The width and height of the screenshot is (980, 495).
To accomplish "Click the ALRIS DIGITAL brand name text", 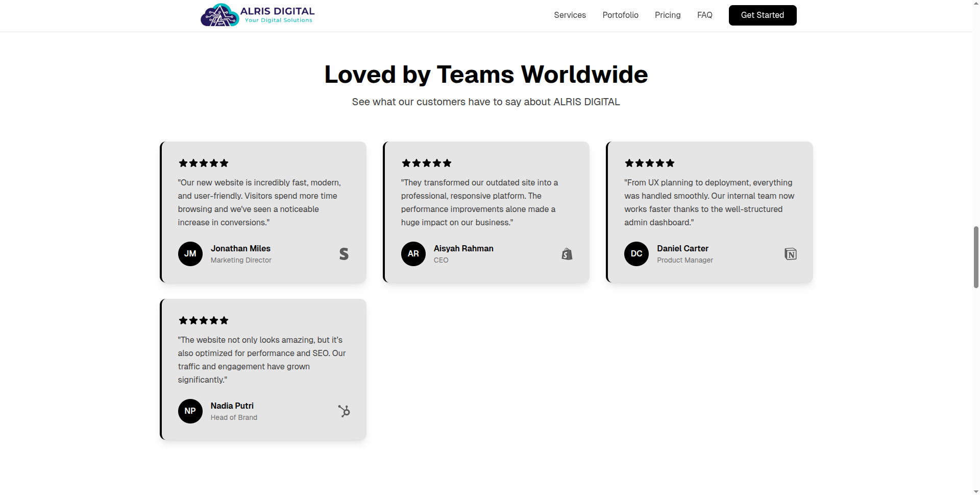I will [277, 11].
